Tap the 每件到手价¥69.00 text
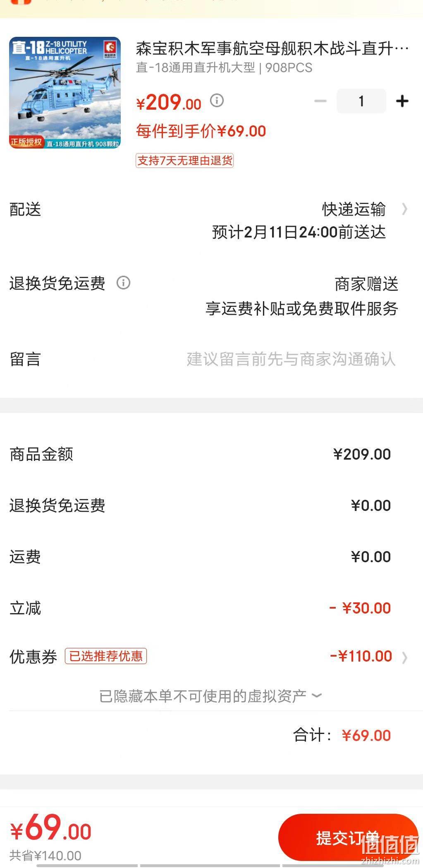 (x=201, y=131)
